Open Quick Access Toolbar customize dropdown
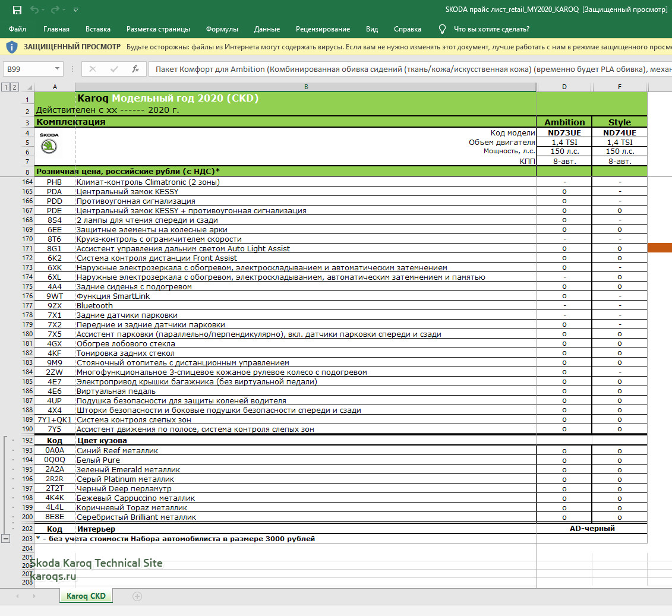Screen dimensions: 672x616 tap(76, 10)
